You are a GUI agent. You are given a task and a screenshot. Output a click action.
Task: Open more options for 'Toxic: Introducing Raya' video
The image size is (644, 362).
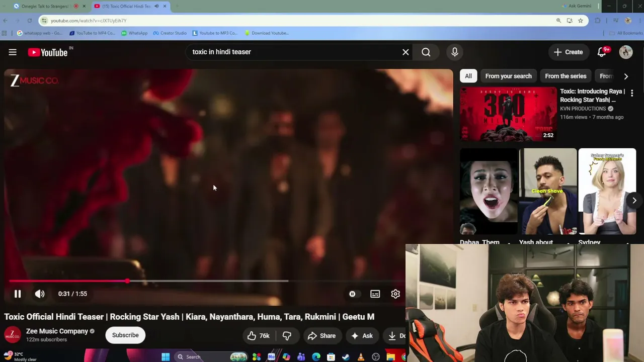(x=632, y=93)
